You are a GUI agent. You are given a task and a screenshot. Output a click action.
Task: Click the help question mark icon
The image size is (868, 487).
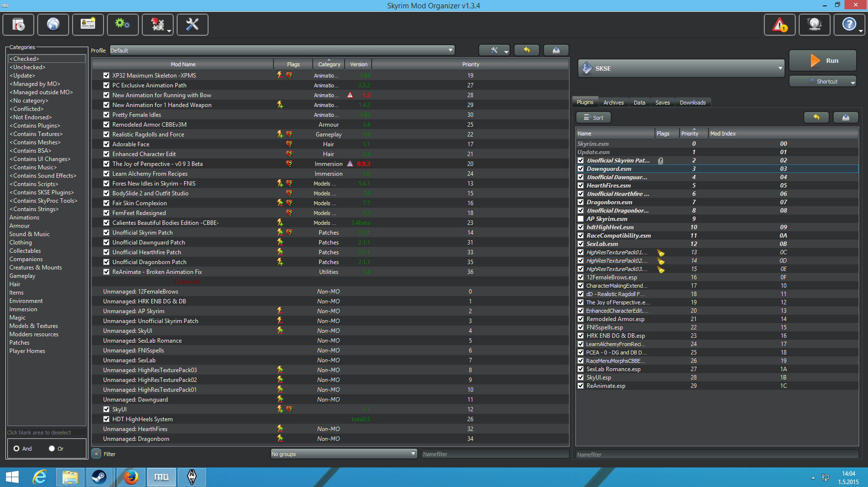(849, 25)
